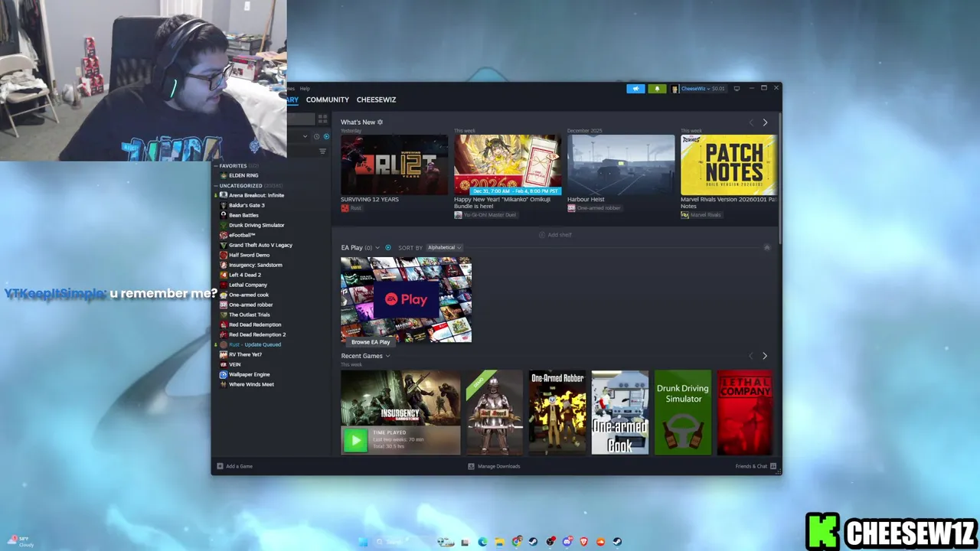
Task: Select Red Dead Redemption 2
Action: coord(256,334)
